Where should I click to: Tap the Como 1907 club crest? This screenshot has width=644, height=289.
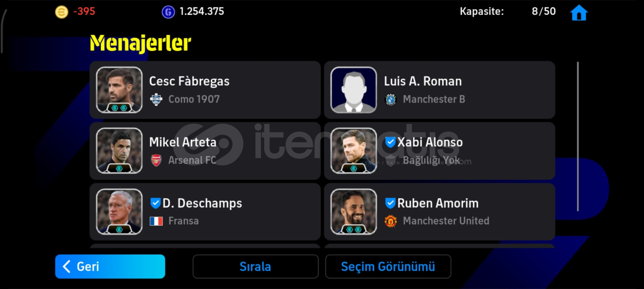pyautogui.click(x=156, y=99)
